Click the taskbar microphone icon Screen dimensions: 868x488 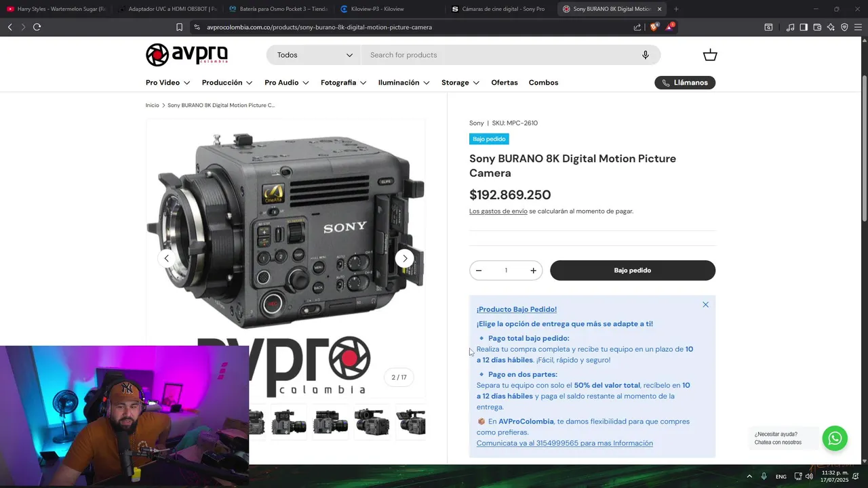tap(764, 476)
